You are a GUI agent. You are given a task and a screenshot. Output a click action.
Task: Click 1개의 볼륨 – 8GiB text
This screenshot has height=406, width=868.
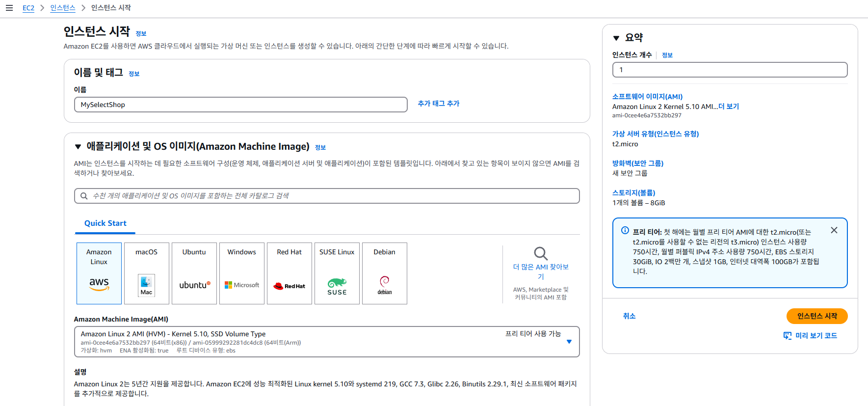pyautogui.click(x=638, y=203)
